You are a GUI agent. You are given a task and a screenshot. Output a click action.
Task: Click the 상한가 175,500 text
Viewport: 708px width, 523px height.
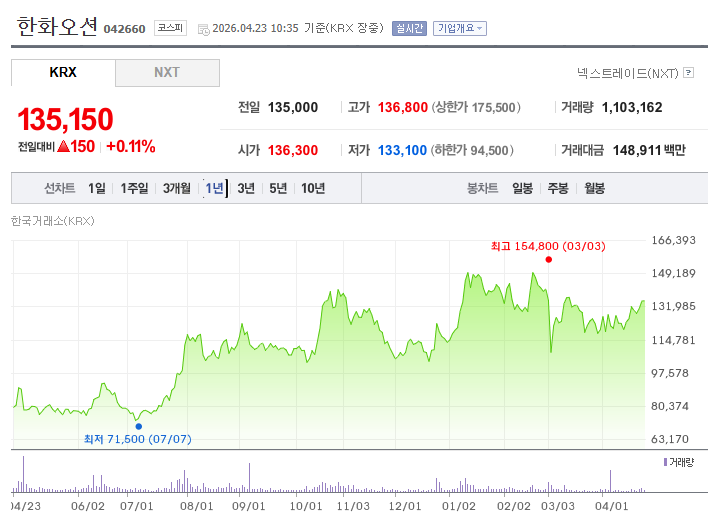point(476,107)
